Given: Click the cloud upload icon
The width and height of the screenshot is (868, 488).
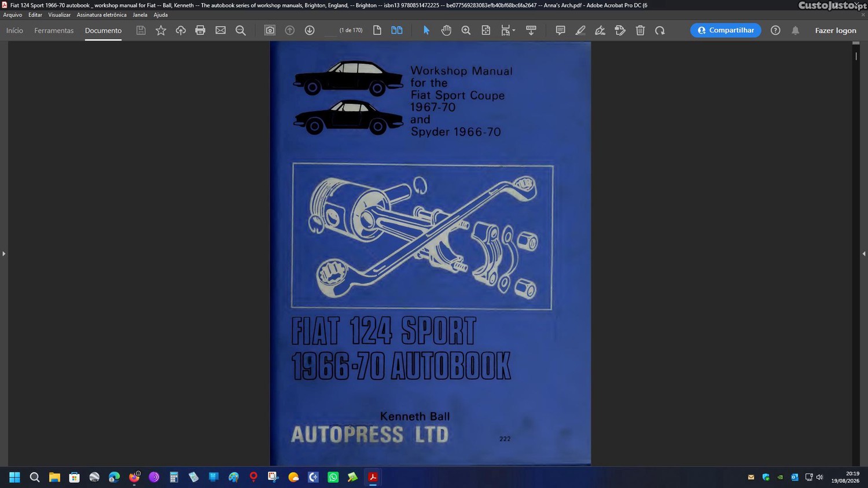Looking at the screenshot, I should [181, 30].
